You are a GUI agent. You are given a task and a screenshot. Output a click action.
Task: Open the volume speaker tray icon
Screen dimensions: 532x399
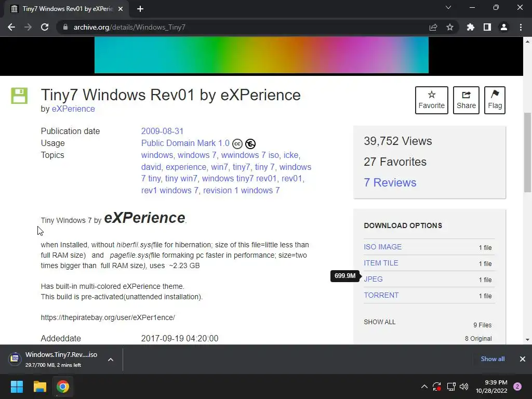tap(464, 387)
